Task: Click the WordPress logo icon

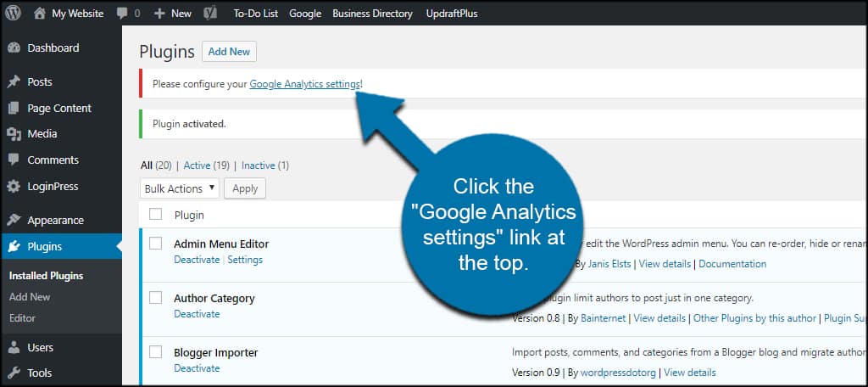Action: (13, 13)
